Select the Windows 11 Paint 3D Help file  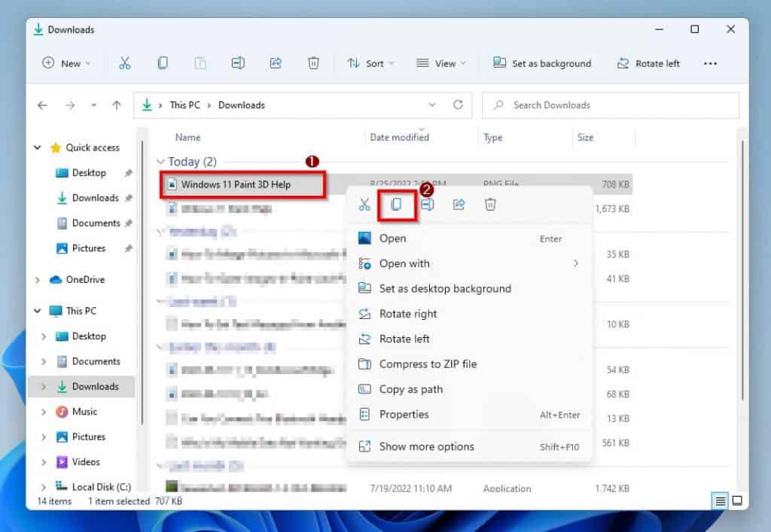pos(236,184)
